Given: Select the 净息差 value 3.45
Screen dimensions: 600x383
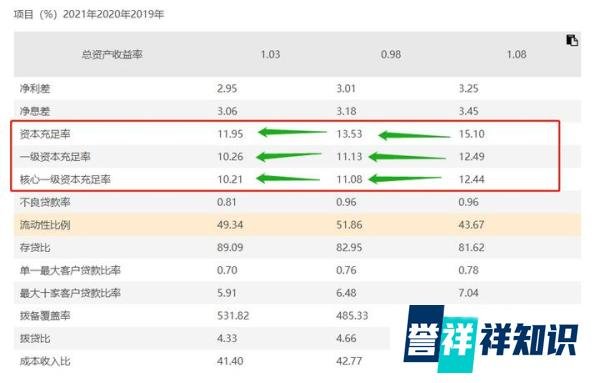Looking at the screenshot, I should click(469, 111).
